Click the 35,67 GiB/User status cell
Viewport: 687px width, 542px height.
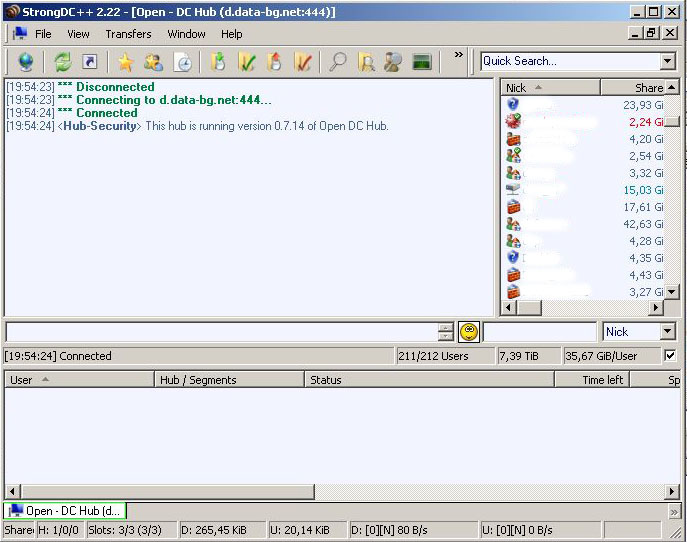[612, 356]
